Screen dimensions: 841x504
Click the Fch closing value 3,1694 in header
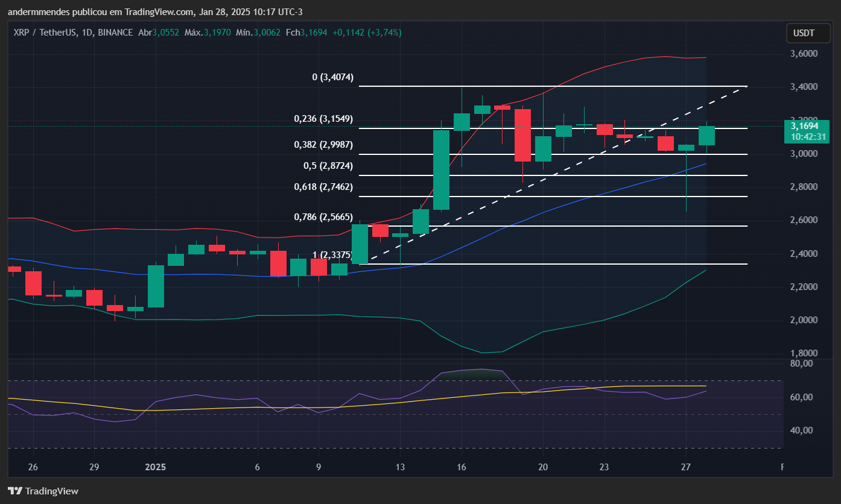[314, 33]
